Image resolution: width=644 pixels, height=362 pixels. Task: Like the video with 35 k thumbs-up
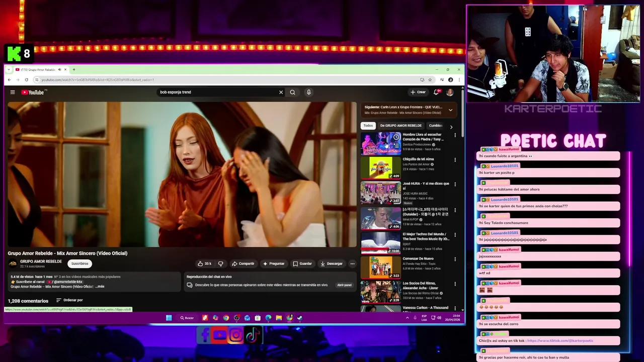(x=204, y=263)
